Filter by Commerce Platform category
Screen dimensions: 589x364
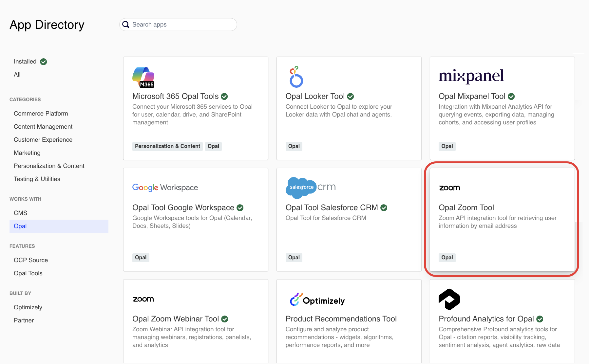[41, 114]
